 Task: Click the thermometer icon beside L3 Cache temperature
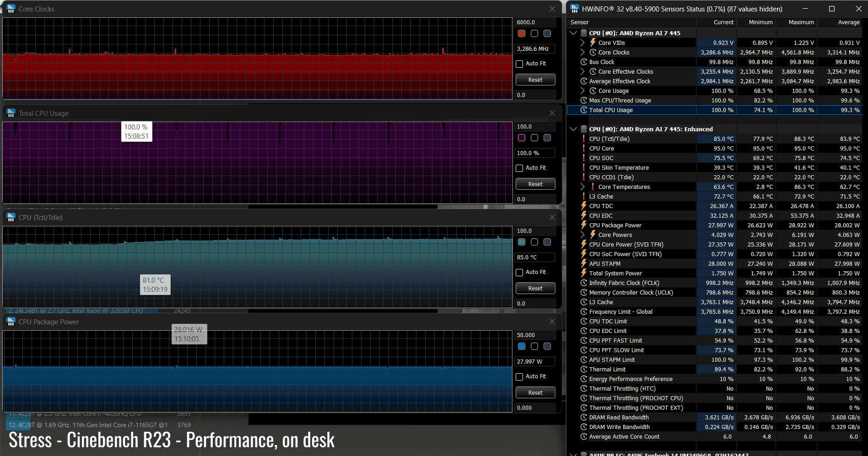pyautogui.click(x=584, y=196)
